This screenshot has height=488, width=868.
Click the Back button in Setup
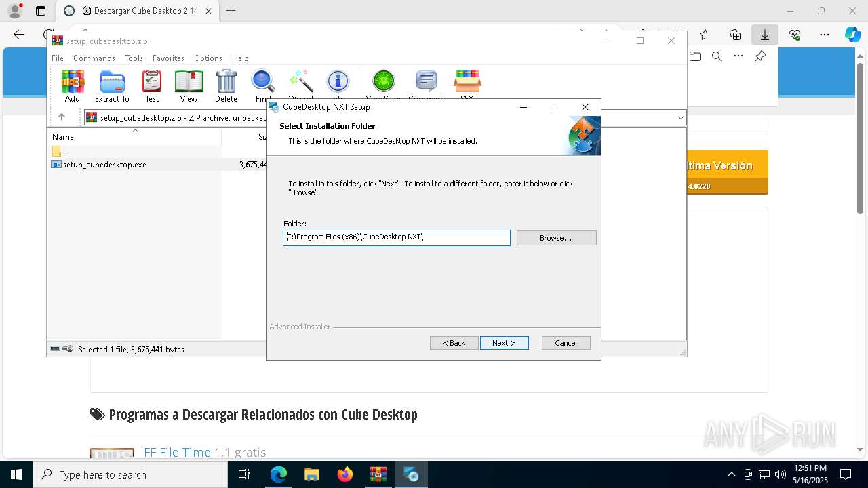(x=454, y=343)
